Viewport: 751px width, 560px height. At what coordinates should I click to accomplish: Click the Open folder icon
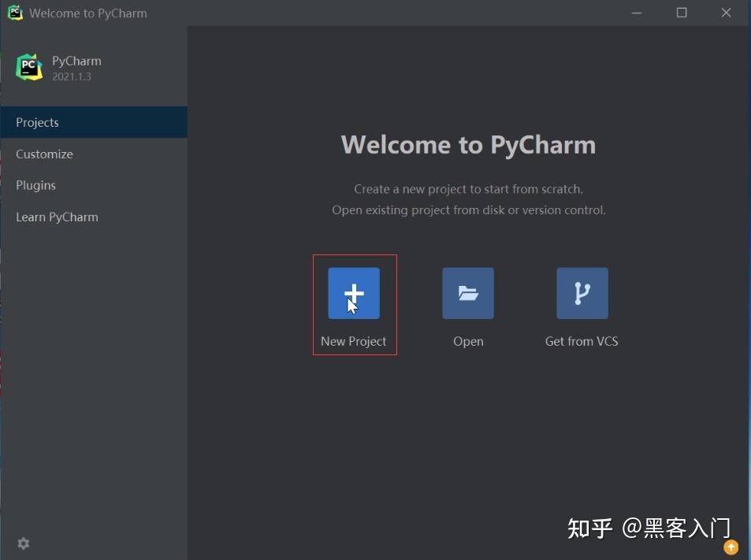pyautogui.click(x=468, y=292)
